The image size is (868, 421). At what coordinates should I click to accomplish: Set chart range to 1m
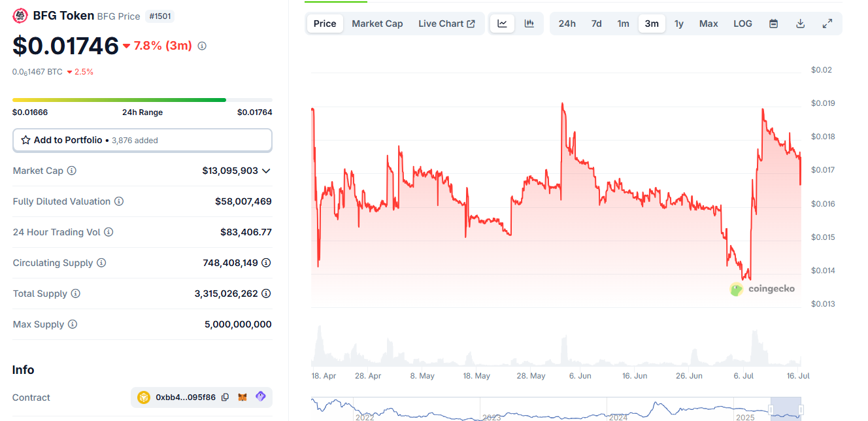[x=623, y=24]
